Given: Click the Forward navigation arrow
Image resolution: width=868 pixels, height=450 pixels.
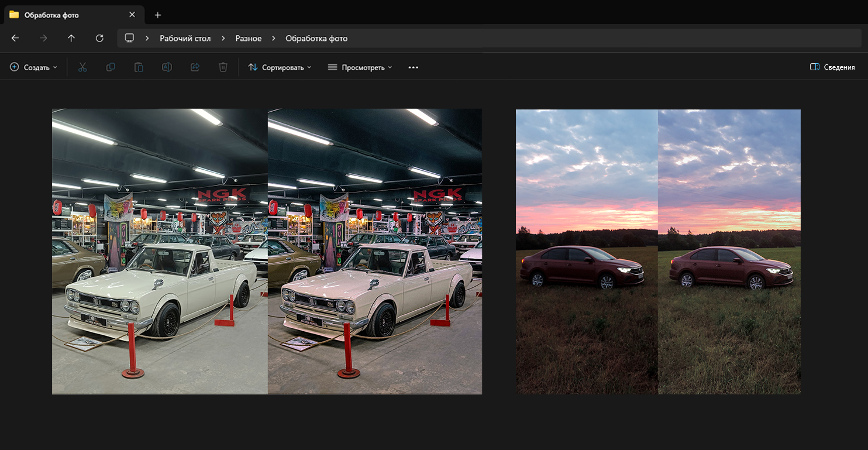Looking at the screenshot, I should pos(43,38).
